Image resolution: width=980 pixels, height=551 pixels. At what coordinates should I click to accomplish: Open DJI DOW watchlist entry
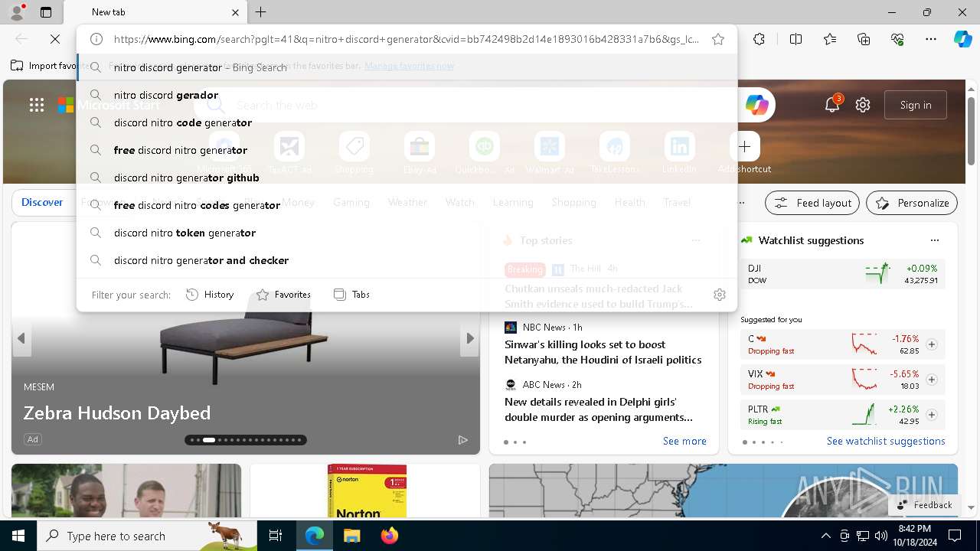click(843, 274)
